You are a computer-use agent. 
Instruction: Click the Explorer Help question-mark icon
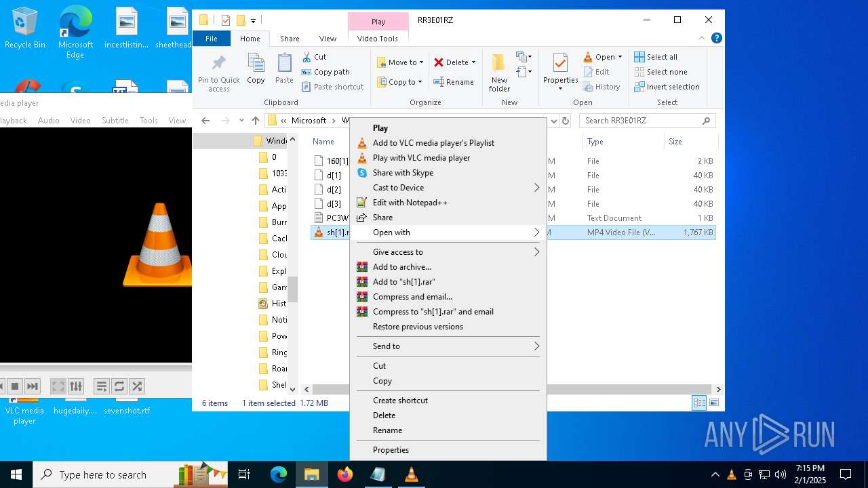pos(716,39)
